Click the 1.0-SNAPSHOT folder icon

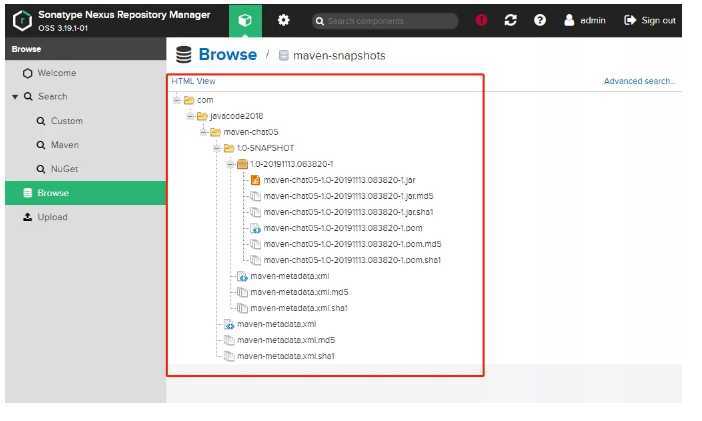click(x=229, y=148)
